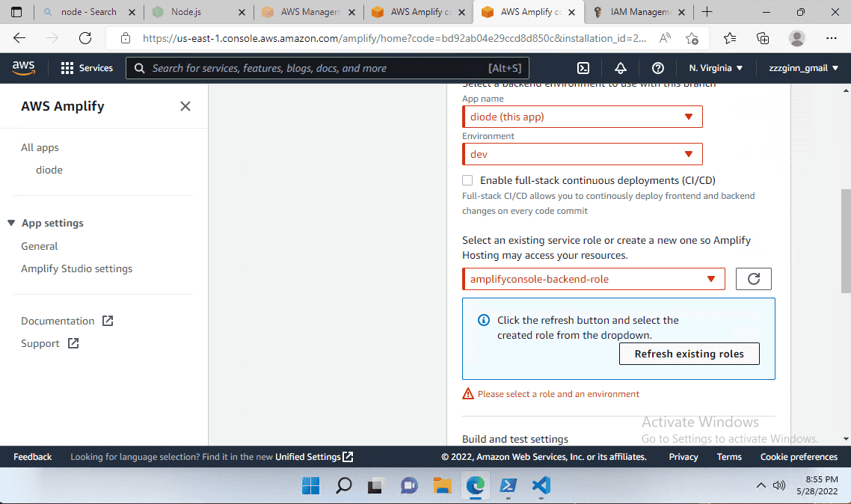
Task: Open the App name dropdown
Action: pos(583,117)
